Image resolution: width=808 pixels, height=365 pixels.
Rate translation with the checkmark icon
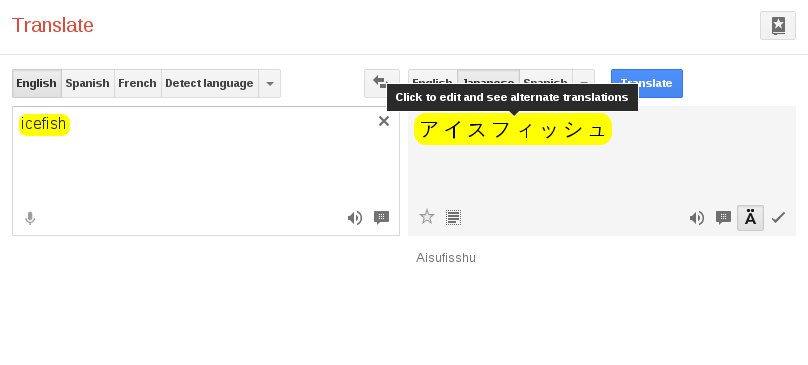pos(778,218)
